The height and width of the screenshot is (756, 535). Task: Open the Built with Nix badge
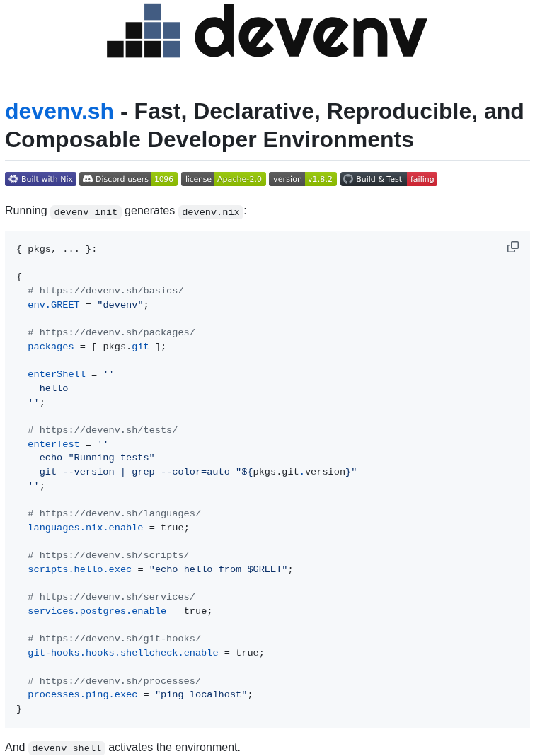click(40, 179)
